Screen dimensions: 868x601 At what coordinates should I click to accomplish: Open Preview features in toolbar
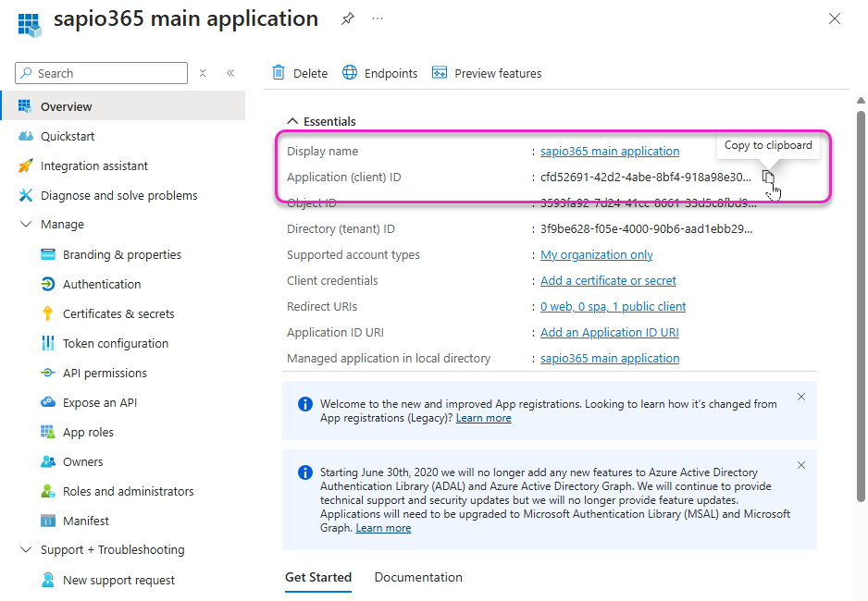tap(487, 73)
